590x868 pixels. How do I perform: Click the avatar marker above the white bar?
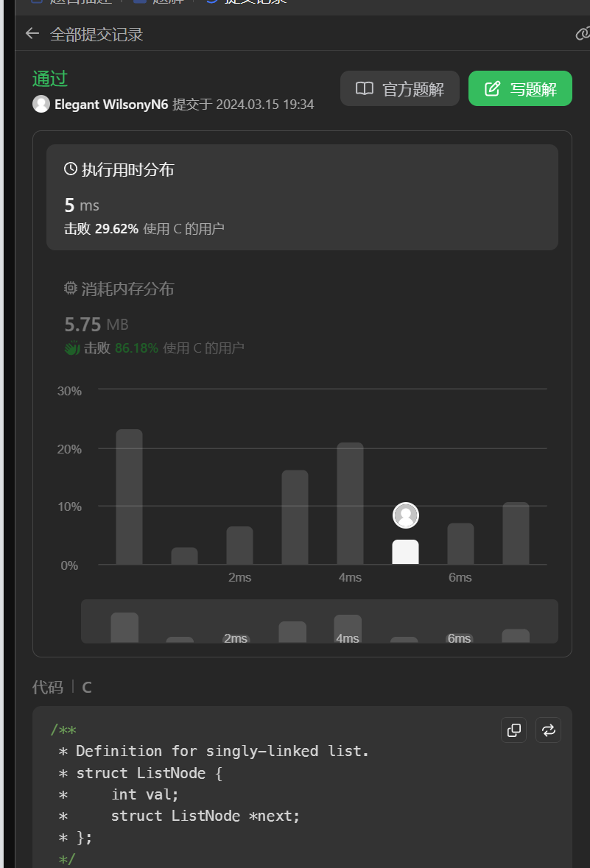pyautogui.click(x=406, y=515)
